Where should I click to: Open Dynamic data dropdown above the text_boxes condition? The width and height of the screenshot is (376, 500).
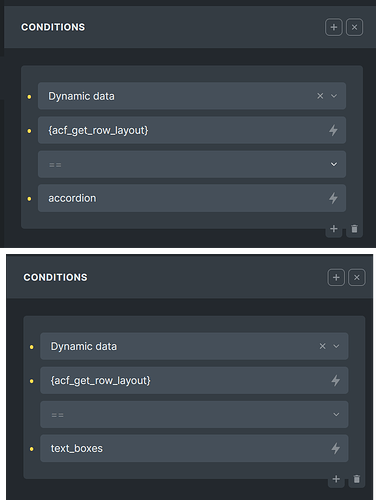[336, 346]
